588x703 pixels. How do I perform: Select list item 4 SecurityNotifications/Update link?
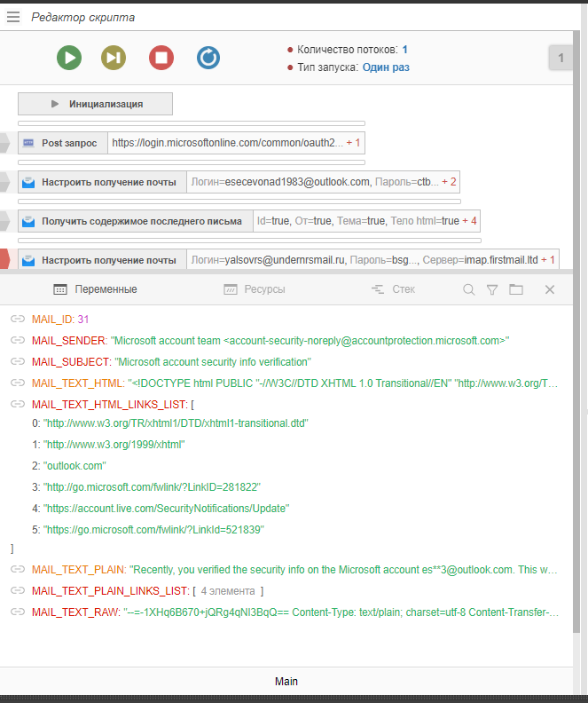[x=166, y=509]
